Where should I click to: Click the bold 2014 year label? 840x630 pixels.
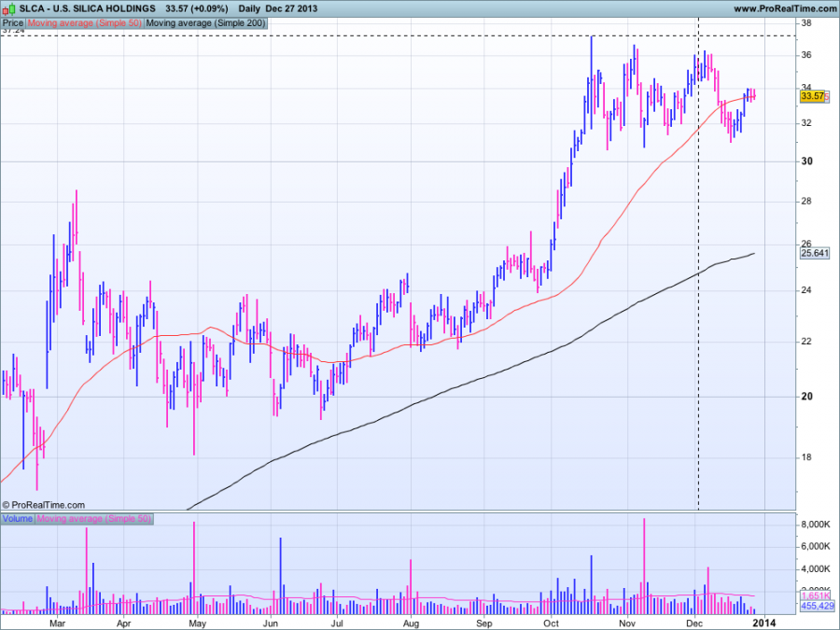click(763, 623)
